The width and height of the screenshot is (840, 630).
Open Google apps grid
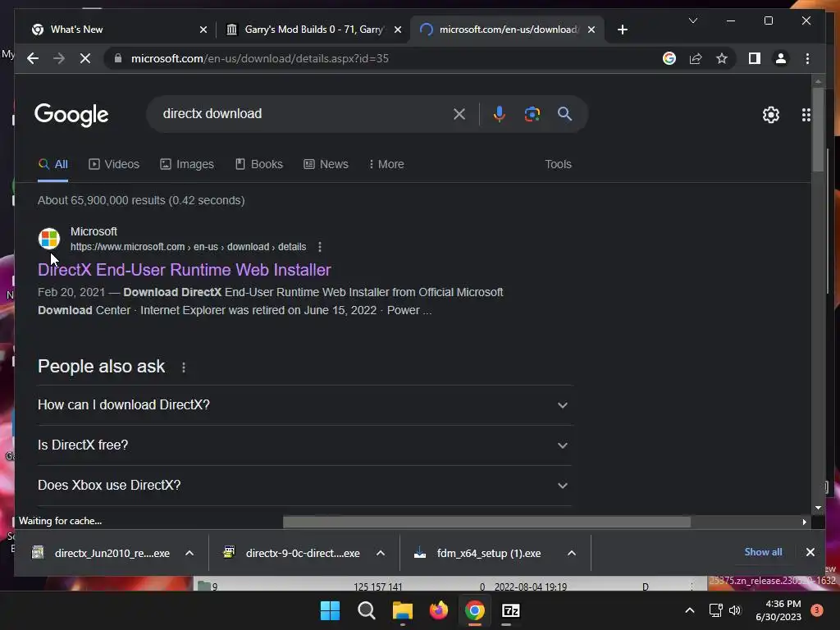click(x=806, y=115)
